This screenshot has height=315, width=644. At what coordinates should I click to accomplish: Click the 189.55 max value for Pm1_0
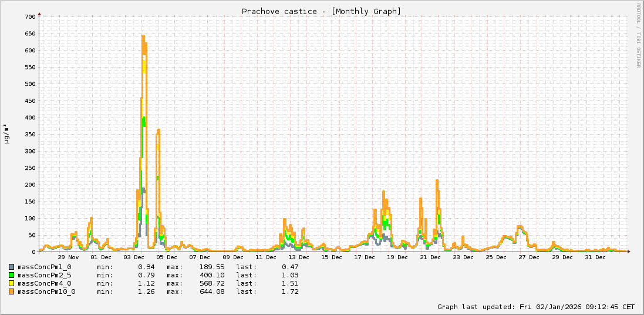(212, 267)
